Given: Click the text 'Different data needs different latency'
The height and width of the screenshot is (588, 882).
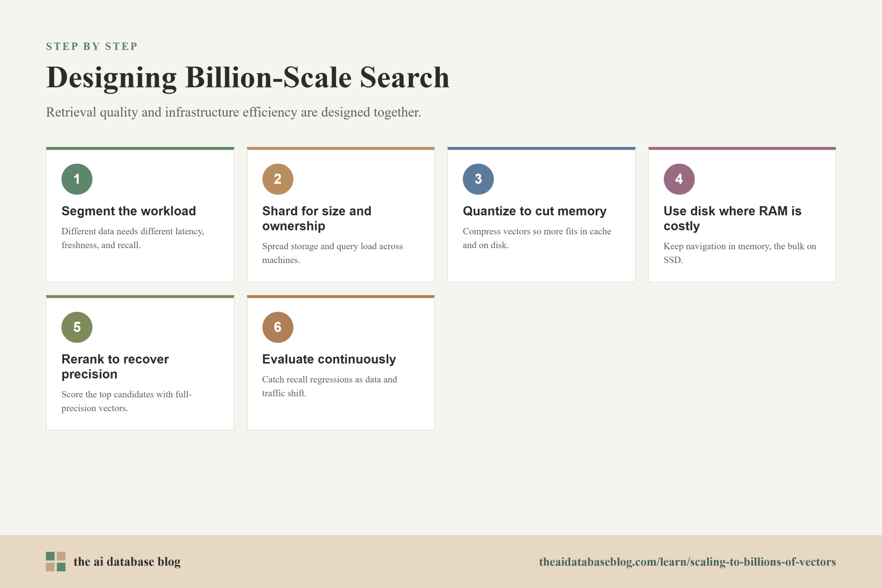Looking at the screenshot, I should click(133, 231).
